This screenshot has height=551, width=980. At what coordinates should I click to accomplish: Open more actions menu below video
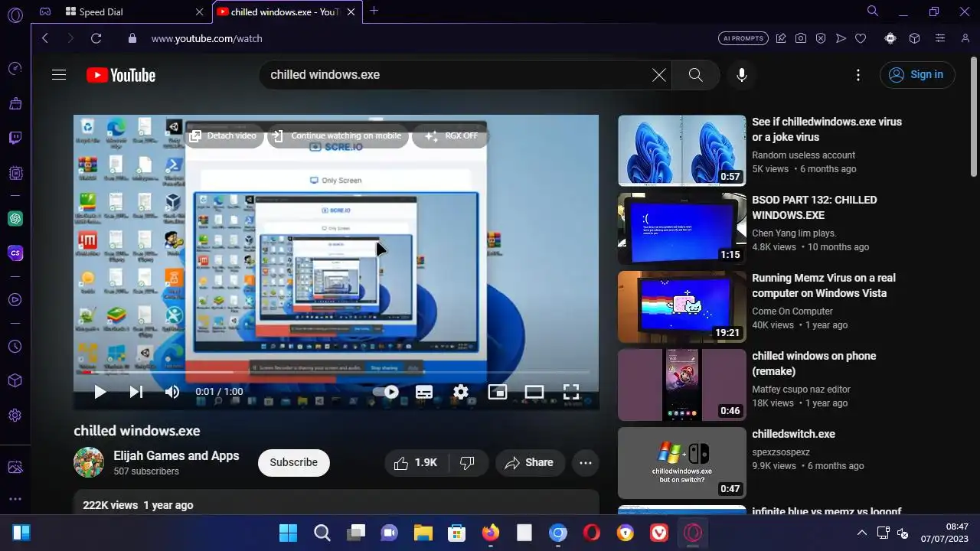click(x=586, y=462)
